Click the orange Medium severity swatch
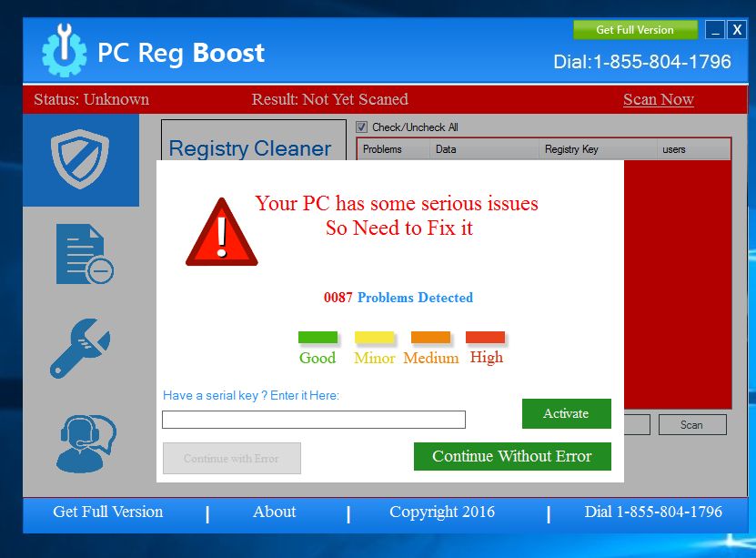The image size is (756, 558). click(430, 337)
